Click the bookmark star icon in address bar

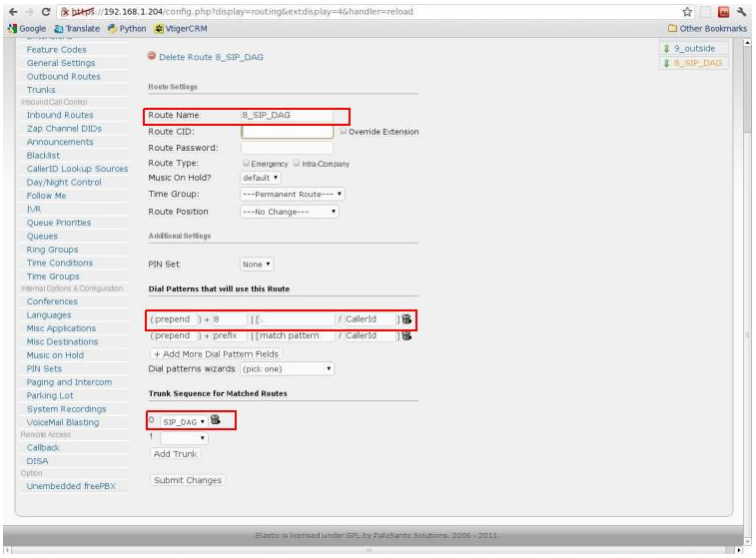click(x=688, y=11)
